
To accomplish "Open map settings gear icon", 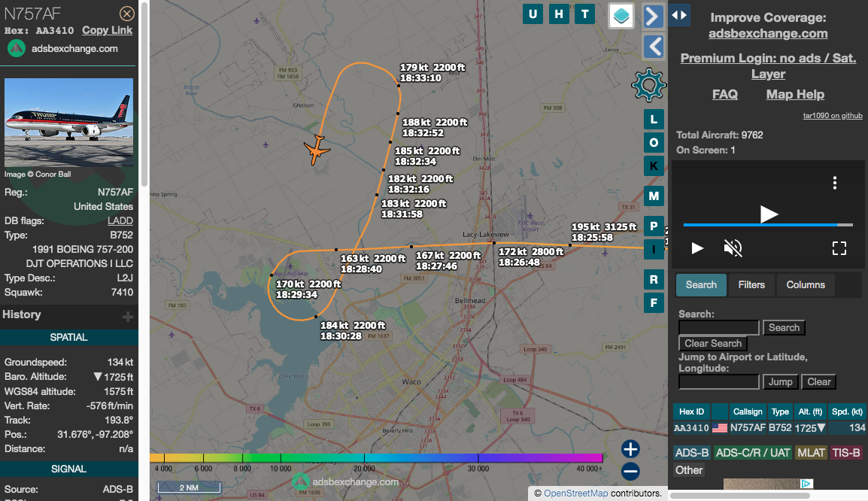I will [x=648, y=85].
